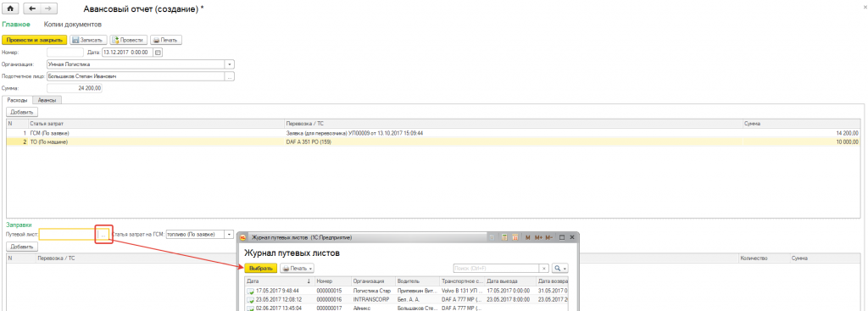Open calendar icon in Журнал путевых листов title bar
868x311 pixels.
tap(515, 237)
